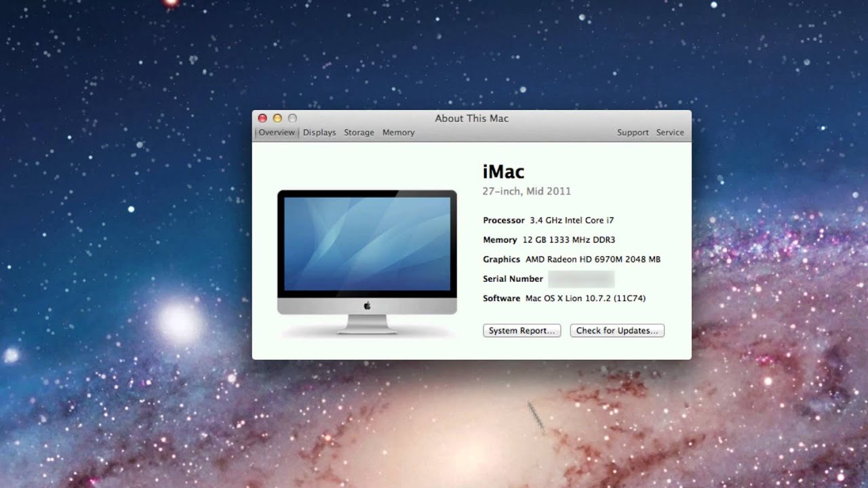Open the Displays tab

(x=319, y=133)
